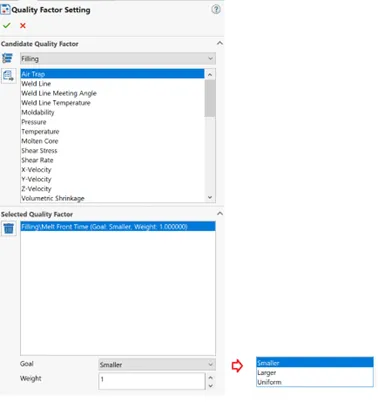The height and width of the screenshot is (402, 378).
Task: Open help via question mark icon
Action: point(216,9)
